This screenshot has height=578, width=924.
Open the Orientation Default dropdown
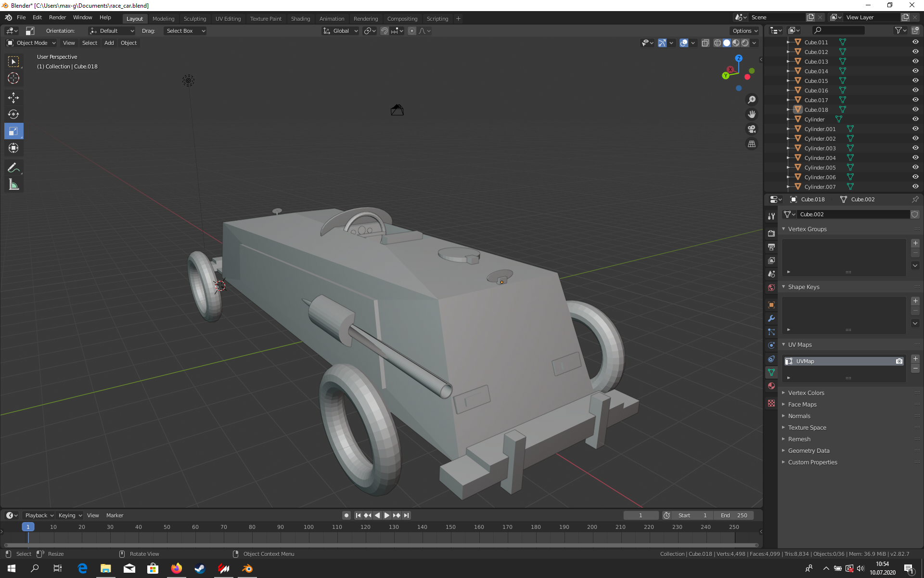(x=112, y=31)
